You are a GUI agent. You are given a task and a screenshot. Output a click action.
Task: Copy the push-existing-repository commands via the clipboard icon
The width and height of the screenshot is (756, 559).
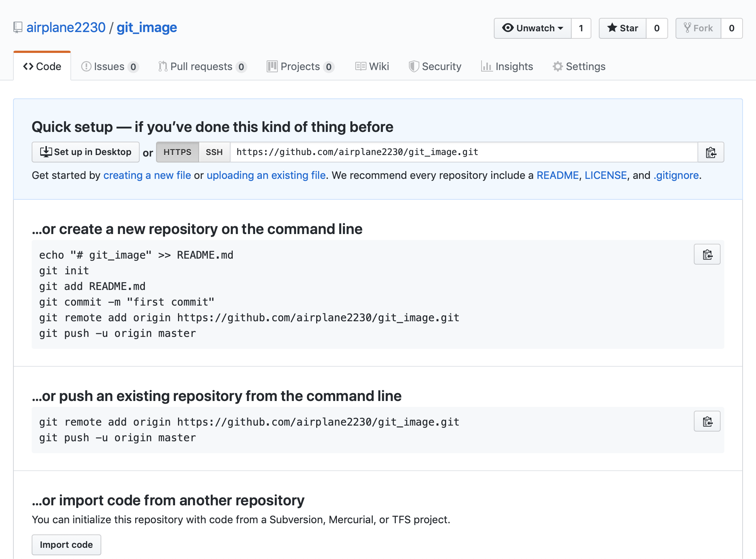[x=707, y=421]
